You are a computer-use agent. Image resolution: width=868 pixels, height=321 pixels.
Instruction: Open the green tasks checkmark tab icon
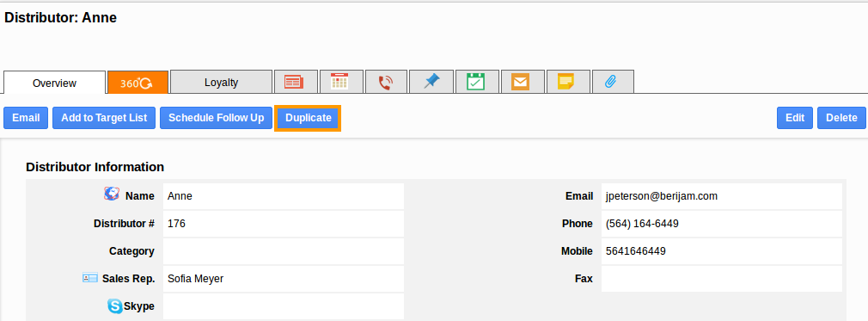tap(477, 82)
